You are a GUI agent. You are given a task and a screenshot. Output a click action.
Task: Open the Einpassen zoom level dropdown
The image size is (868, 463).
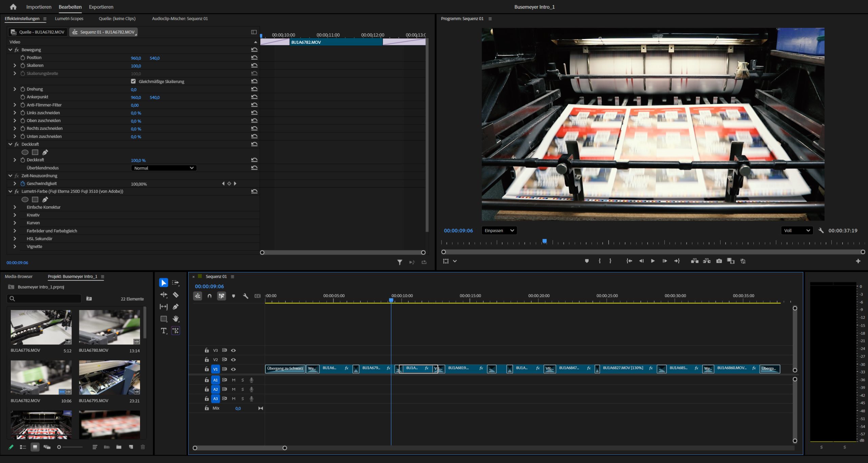point(499,231)
